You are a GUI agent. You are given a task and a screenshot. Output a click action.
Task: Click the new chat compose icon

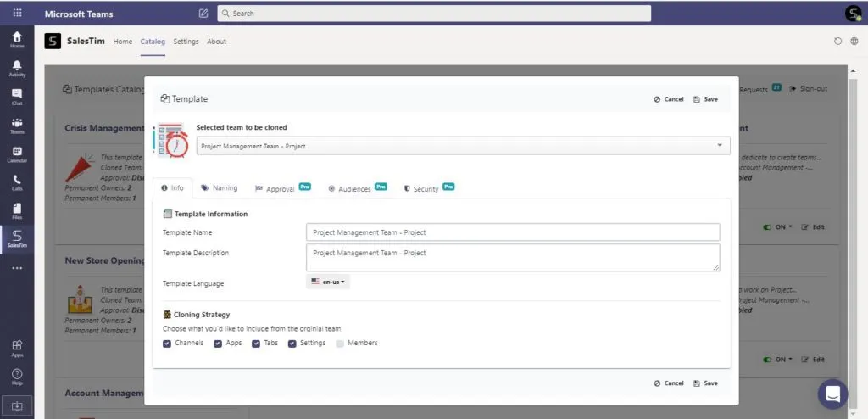[203, 14]
